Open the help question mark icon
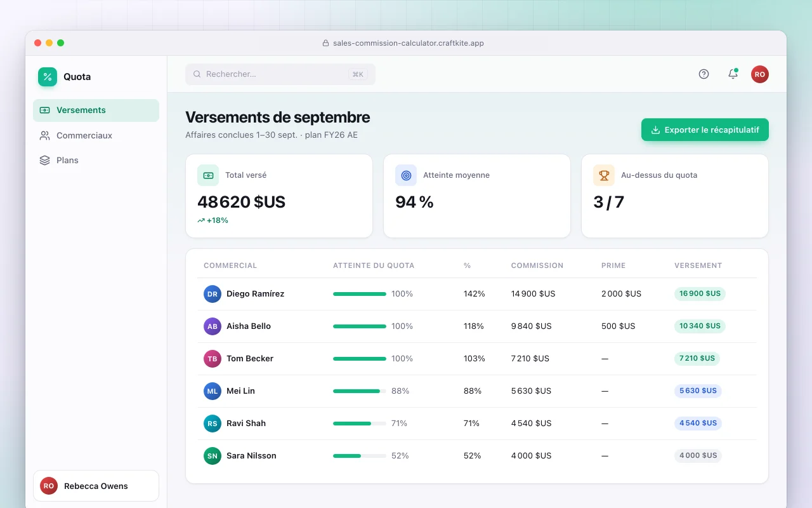Screen dimensions: 812x508 point(704,74)
